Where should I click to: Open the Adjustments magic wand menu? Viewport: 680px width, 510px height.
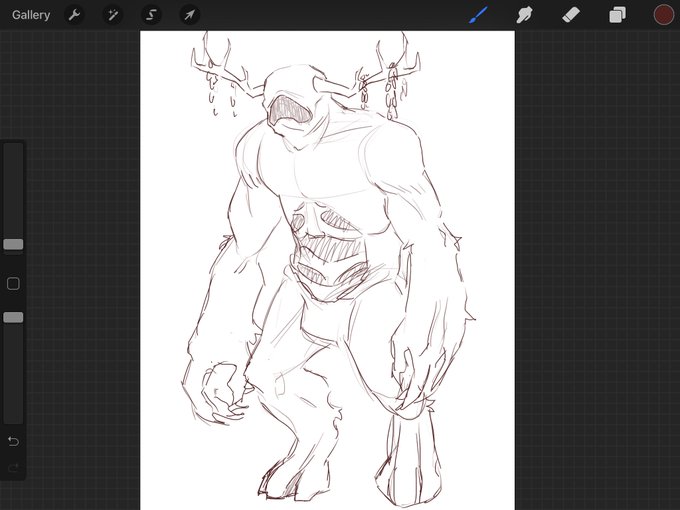[113, 15]
